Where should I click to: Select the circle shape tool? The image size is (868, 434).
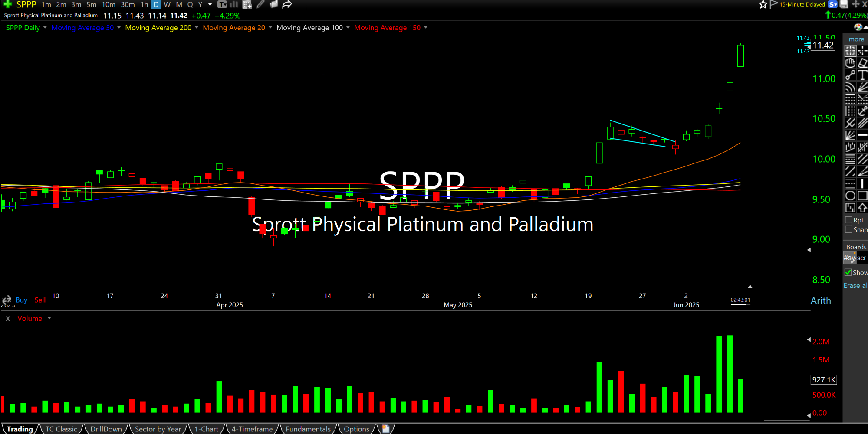[x=850, y=196]
